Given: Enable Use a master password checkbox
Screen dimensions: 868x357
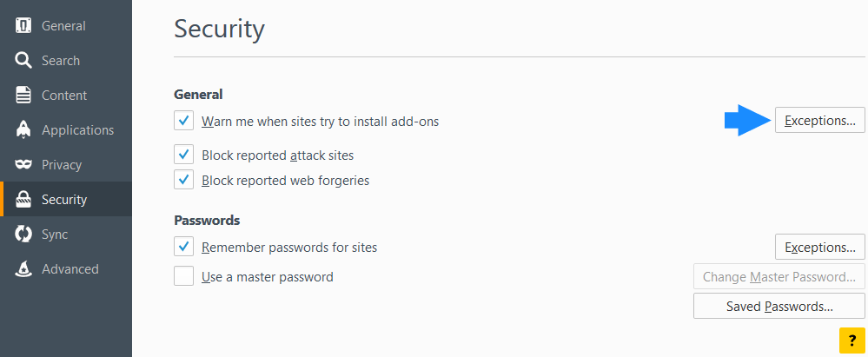Looking at the screenshot, I should click(x=184, y=276).
